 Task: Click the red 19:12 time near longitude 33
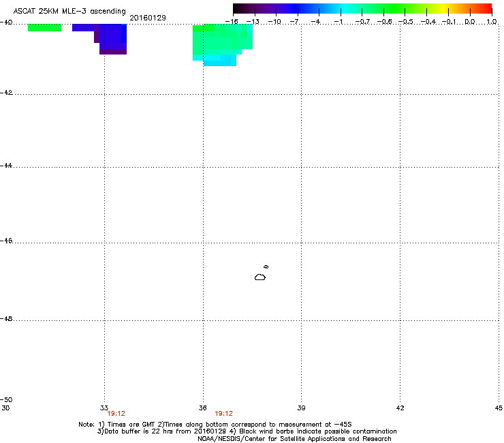(x=116, y=414)
